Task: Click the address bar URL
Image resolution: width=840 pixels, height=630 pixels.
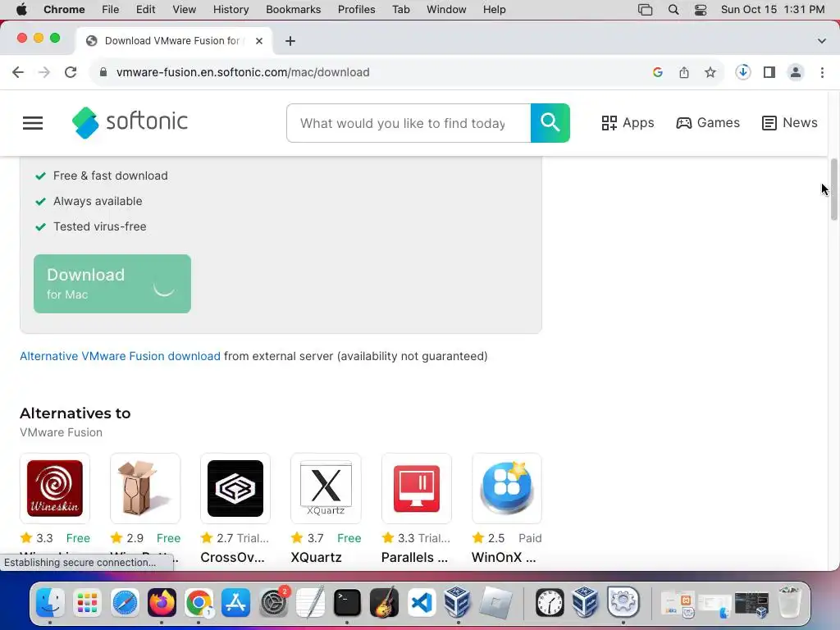Action: coord(243,72)
